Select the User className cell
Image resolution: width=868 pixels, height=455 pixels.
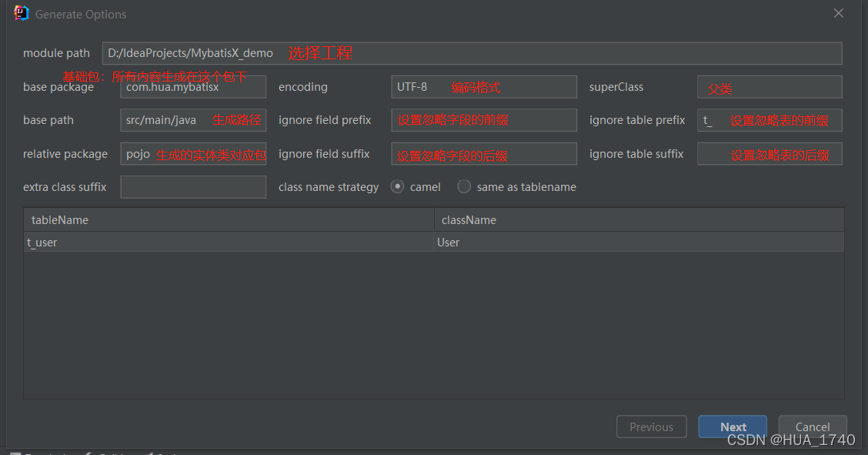[639, 243]
